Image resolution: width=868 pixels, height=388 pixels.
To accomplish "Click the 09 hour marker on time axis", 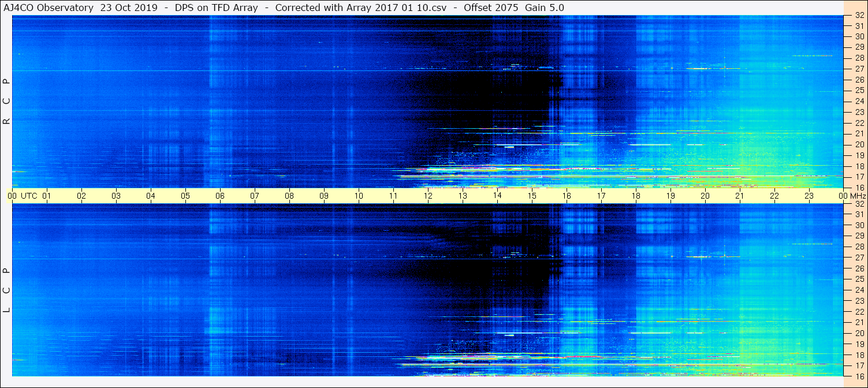I will pyautogui.click(x=324, y=196).
